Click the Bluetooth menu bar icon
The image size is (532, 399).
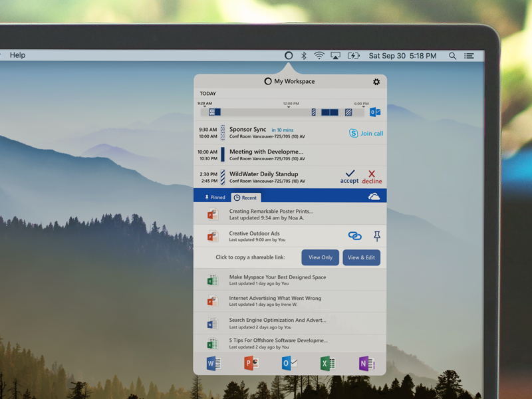coord(304,56)
